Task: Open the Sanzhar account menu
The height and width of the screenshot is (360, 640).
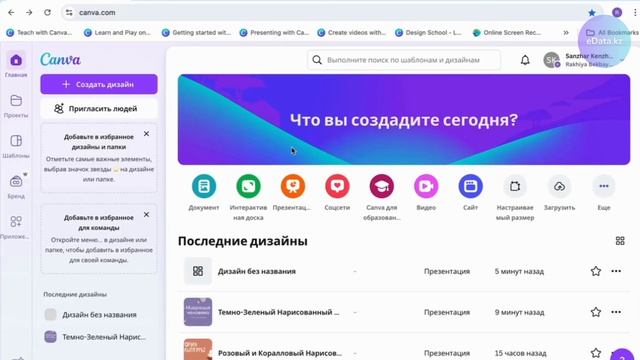Action: click(x=585, y=60)
